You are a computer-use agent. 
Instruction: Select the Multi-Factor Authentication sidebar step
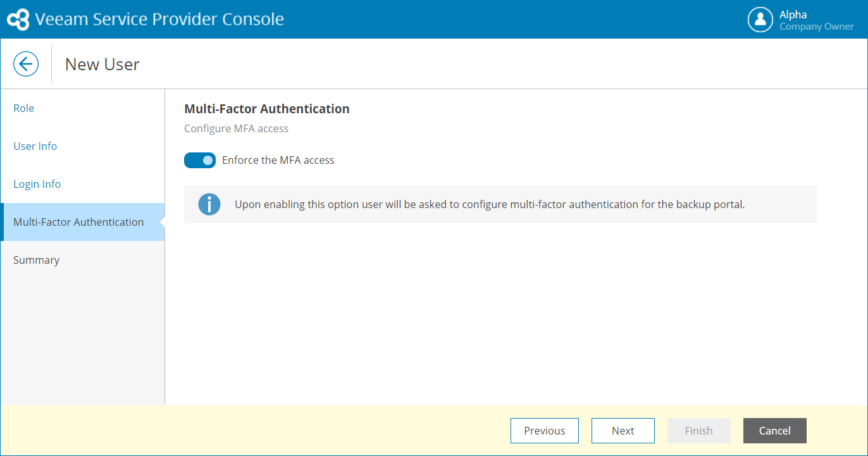click(x=78, y=222)
